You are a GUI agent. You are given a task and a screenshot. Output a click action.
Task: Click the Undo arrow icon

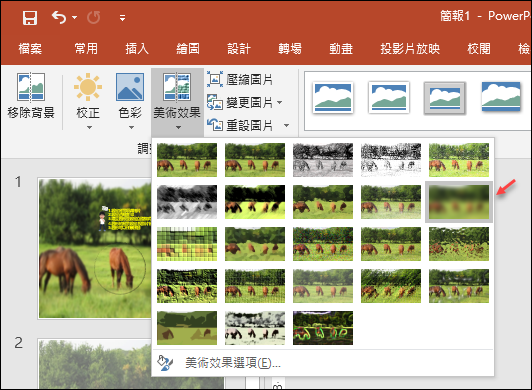(x=59, y=17)
